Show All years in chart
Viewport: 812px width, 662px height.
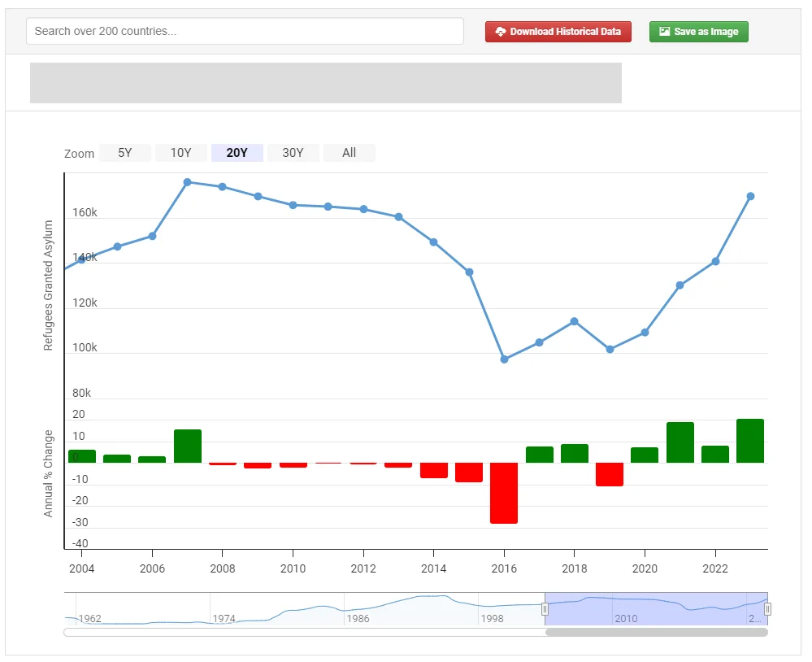point(349,153)
